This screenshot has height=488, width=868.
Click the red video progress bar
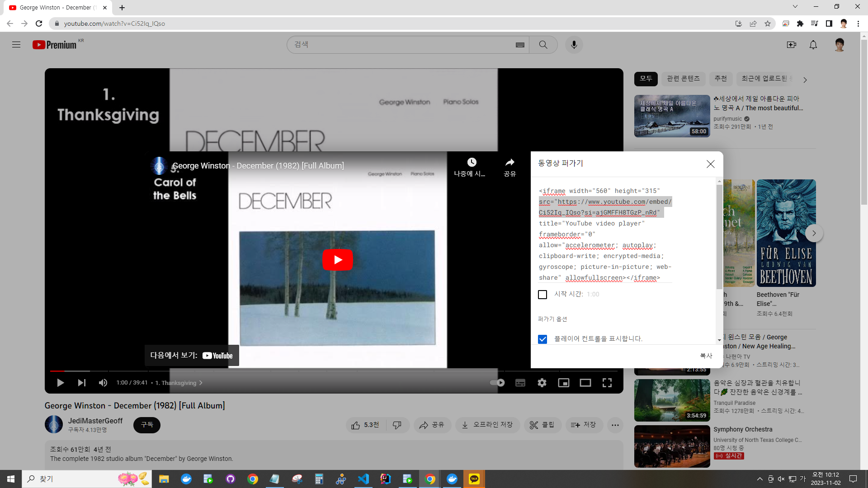point(57,371)
